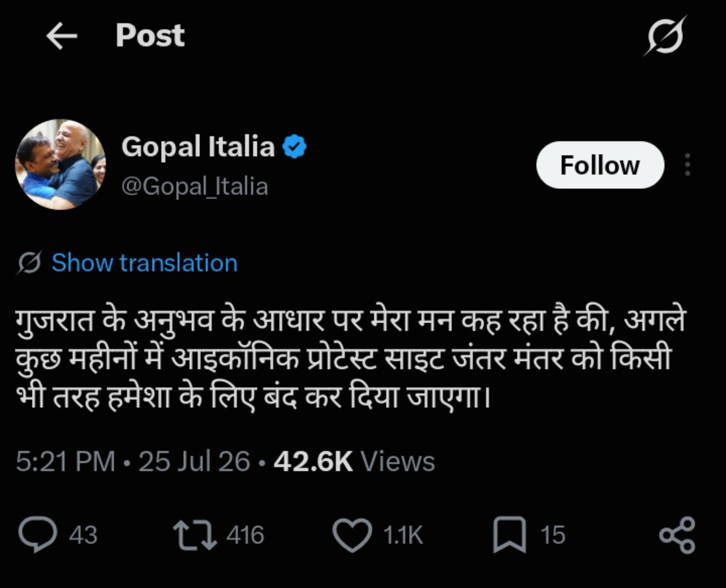This screenshot has height=588, width=726.
Task: Open Grok icon in the header
Action: click(x=665, y=36)
